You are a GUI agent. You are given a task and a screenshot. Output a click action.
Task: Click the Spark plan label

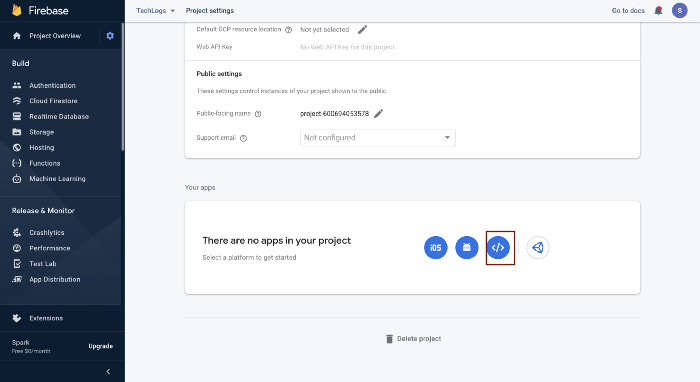(x=21, y=342)
